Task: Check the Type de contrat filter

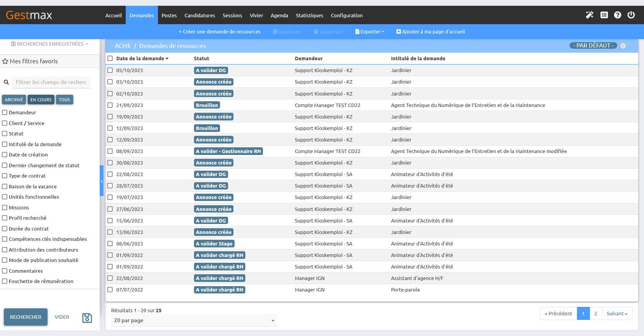Action: click(5, 176)
